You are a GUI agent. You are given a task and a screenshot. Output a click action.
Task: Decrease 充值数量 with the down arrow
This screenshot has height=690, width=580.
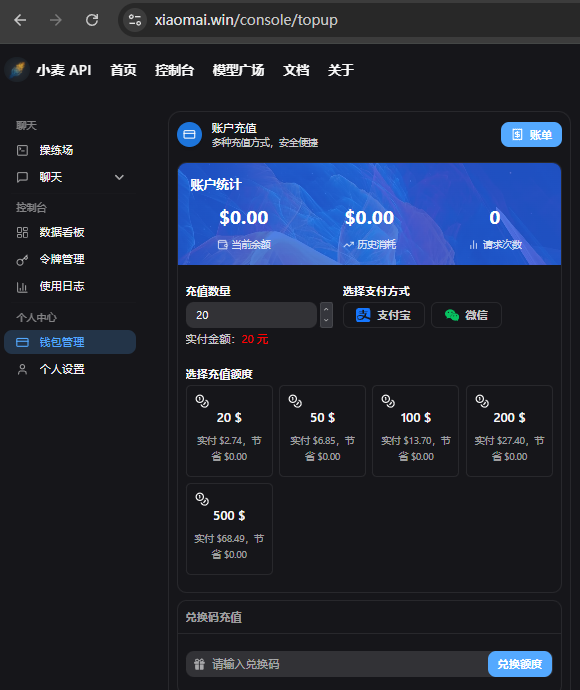coord(326,321)
